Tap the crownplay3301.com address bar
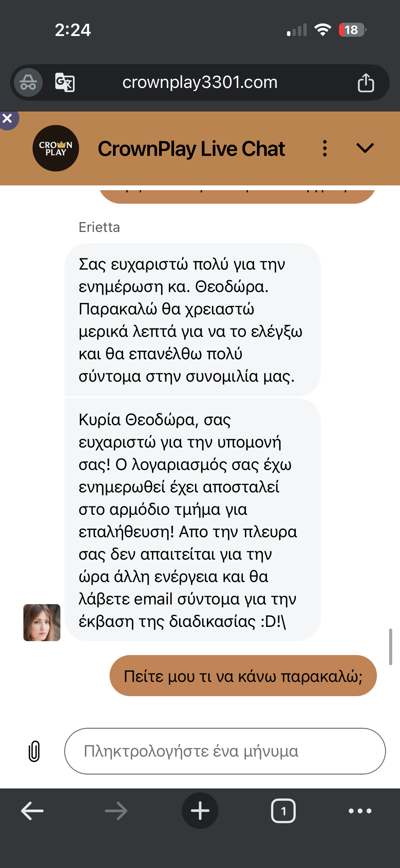400x868 pixels. click(x=200, y=83)
